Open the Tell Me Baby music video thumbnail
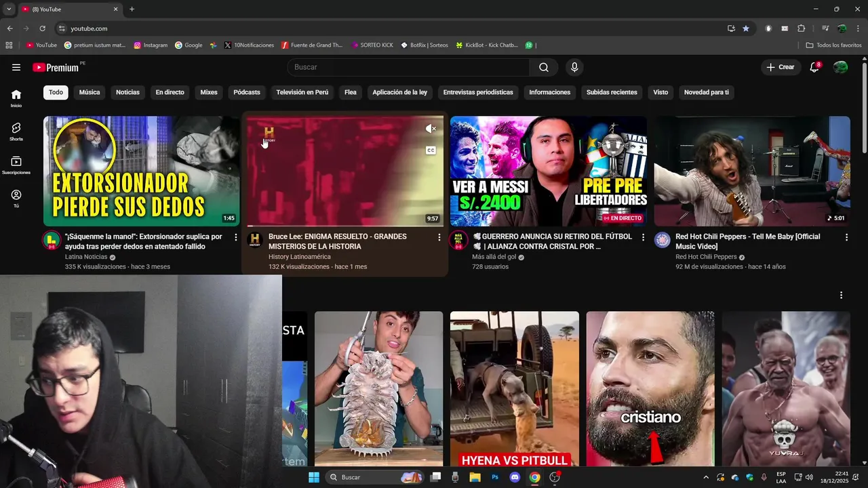The image size is (868, 488). 752,171
